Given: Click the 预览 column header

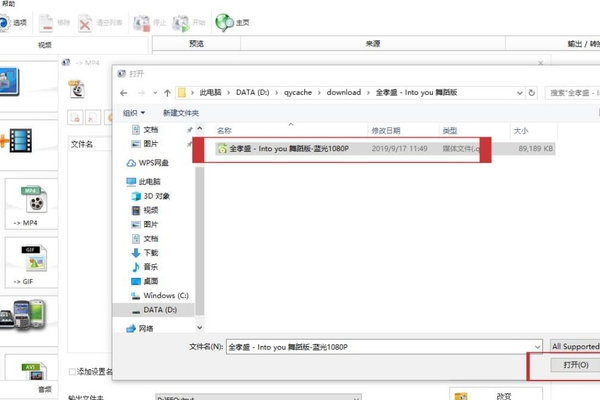Looking at the screenshot, I should [x=196, y=44].
